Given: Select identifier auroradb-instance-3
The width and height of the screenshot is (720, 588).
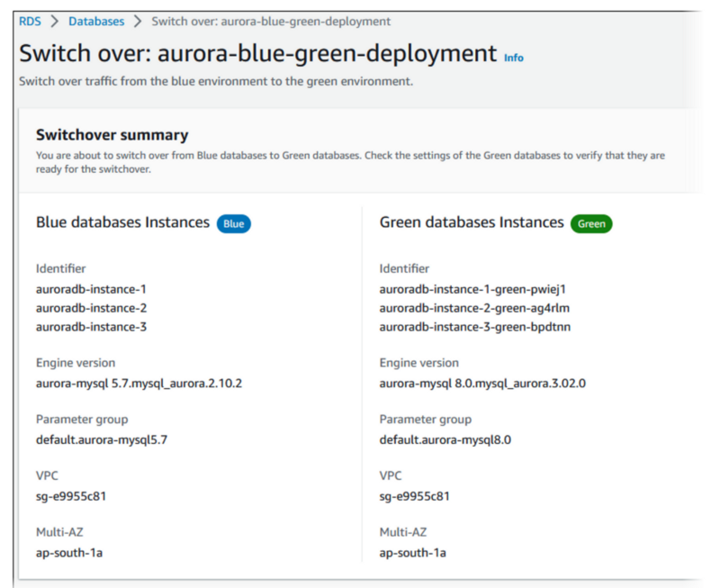Looking at the screenshot, I should [x=92, y=327].
